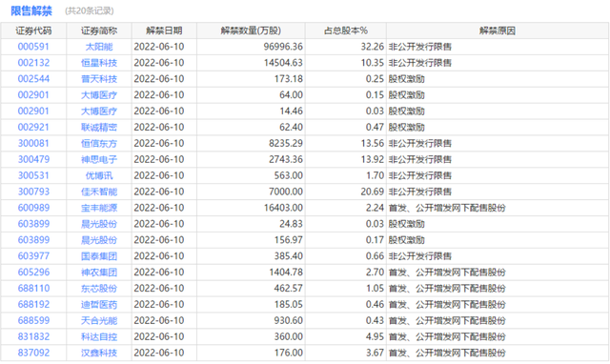Screen dimensions: 610x364
Task: Open stock code 600989 link
Action: point(33,208)
